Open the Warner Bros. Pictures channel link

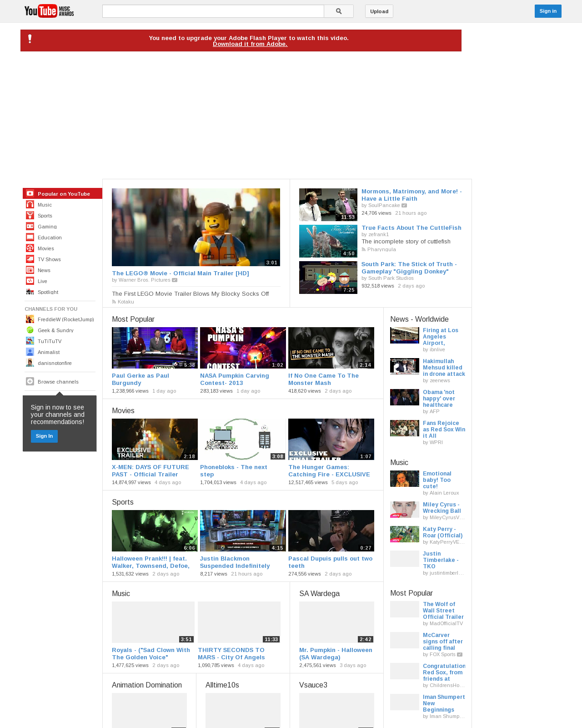[145, 280]
